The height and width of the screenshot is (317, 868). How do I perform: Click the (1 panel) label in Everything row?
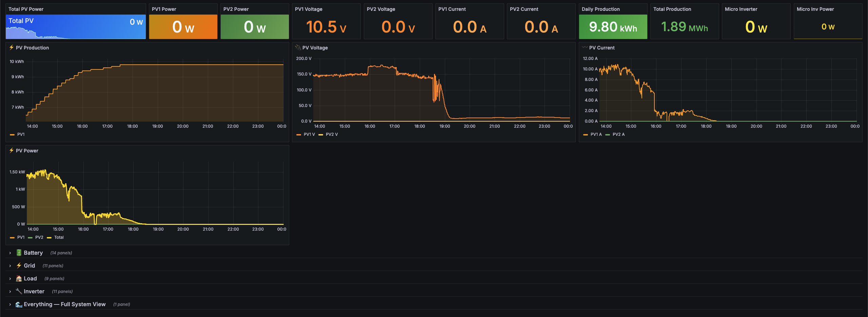coord(121,304)
